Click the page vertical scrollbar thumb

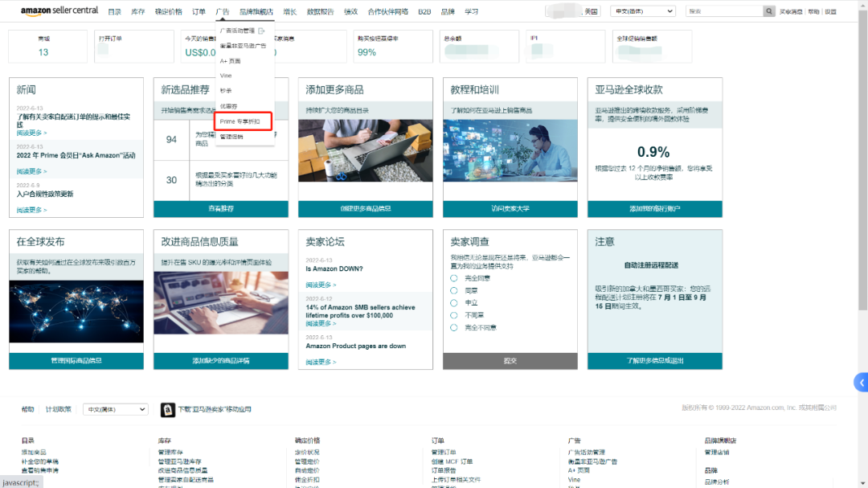863,161
